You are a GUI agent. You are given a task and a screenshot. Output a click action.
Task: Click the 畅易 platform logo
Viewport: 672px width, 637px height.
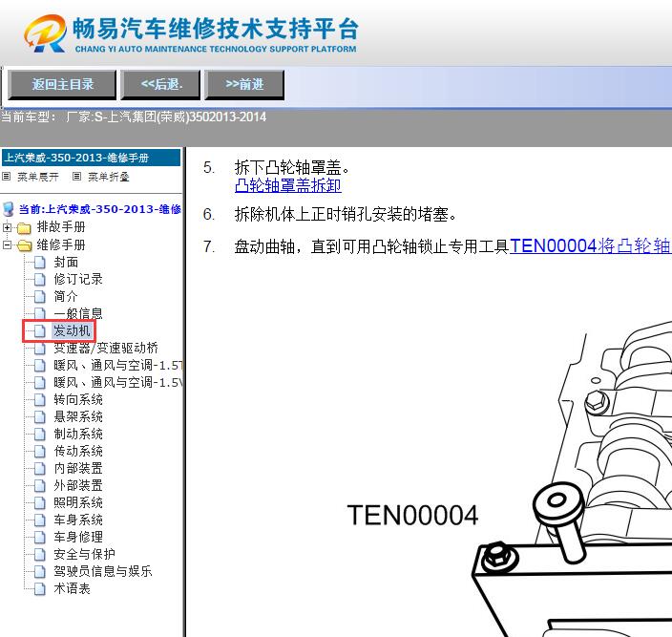[191, 33]
